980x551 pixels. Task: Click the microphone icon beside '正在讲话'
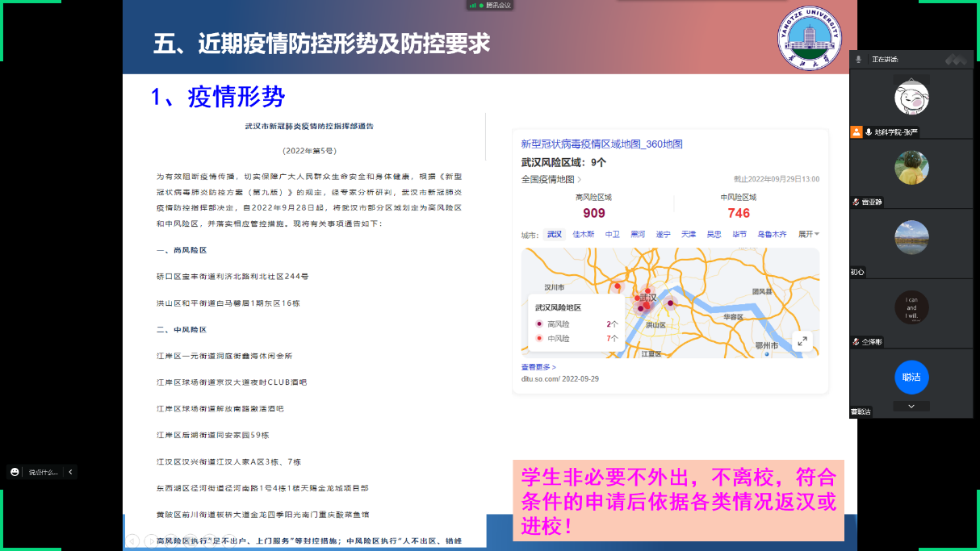859,59
